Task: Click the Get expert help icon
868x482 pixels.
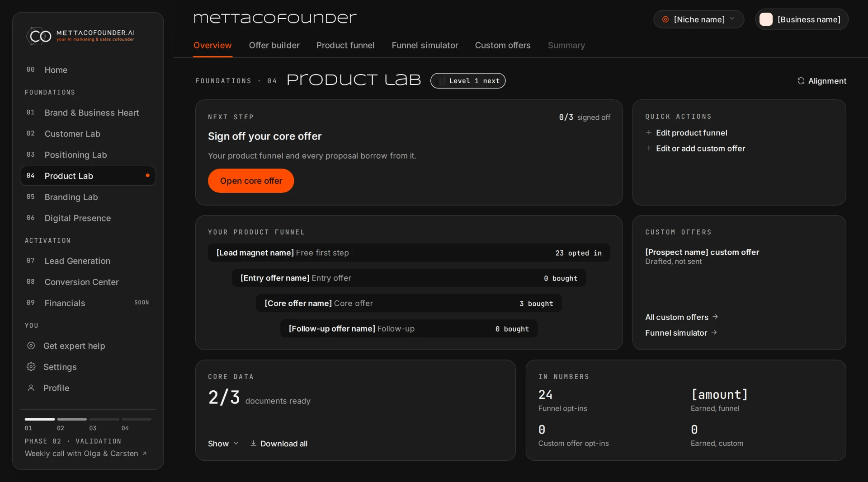Action: pyautogui.click(x=31, y=346)
